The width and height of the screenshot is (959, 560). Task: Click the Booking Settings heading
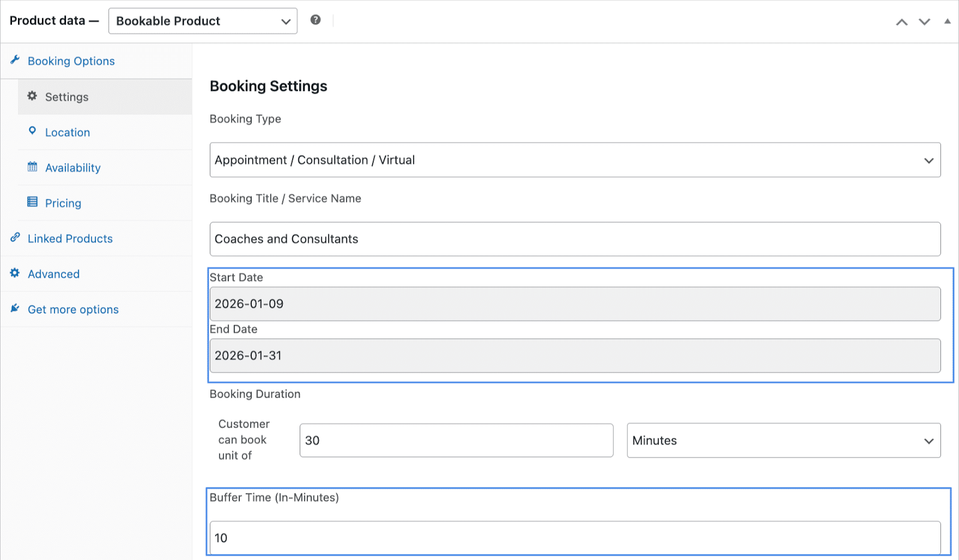pos(269,86)
